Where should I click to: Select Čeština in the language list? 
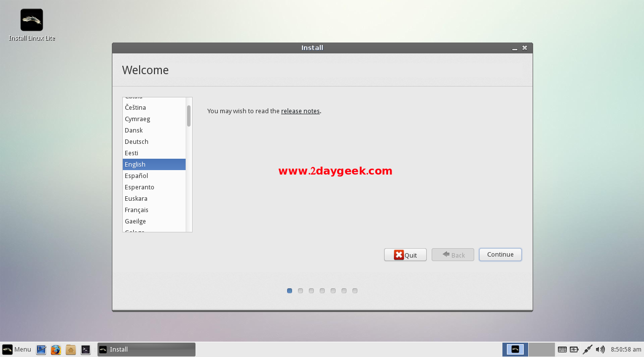pyautogui.click(x=136, y=108)
